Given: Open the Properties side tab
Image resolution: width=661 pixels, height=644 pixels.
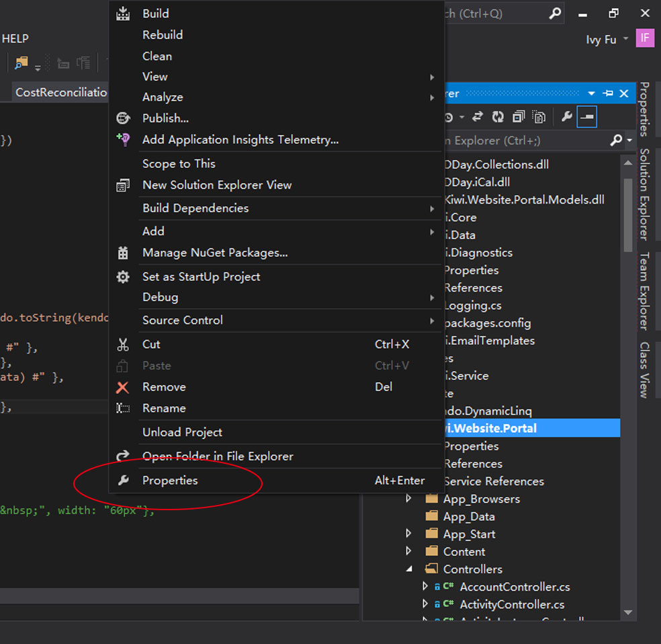Looking at the screenshot, I should pos(644,109).
